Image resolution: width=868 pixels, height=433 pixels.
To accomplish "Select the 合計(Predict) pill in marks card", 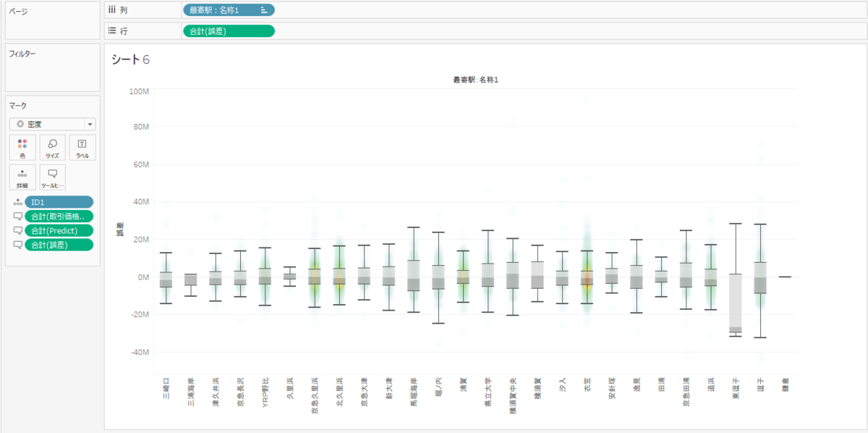I will 59,231.
